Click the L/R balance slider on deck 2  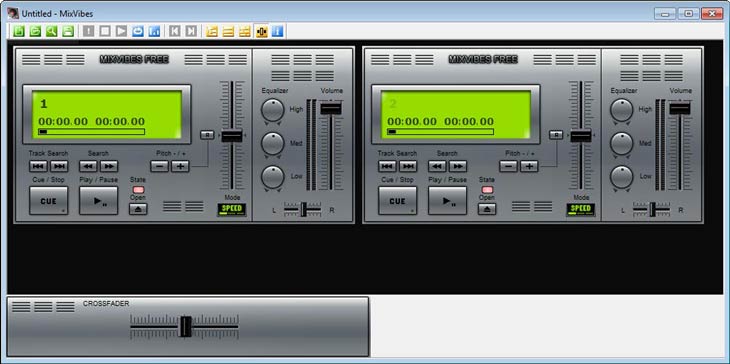click(652, 209)
